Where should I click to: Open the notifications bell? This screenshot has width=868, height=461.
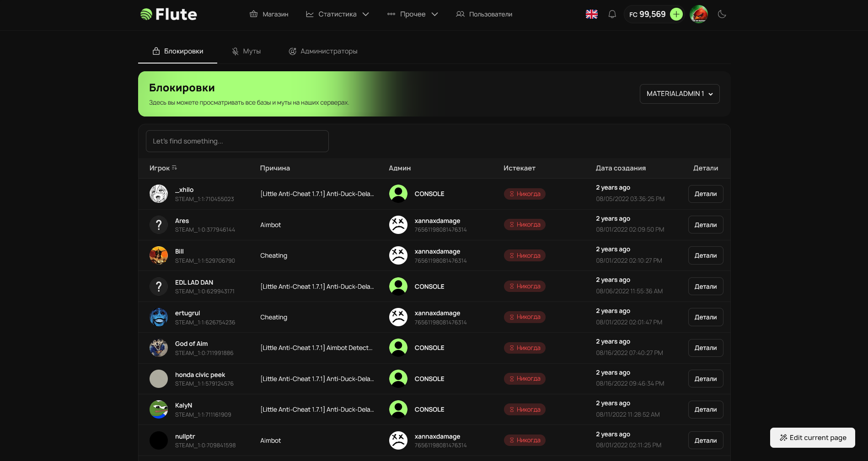612,14
